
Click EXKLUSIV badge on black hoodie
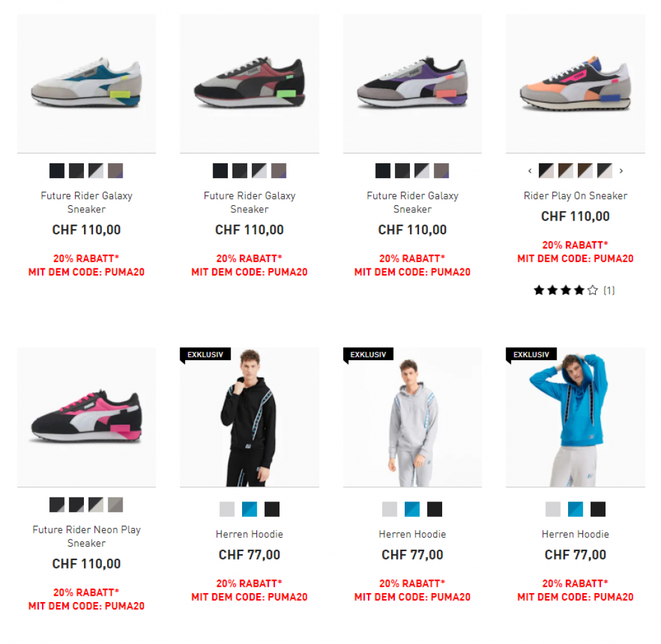pos(205,354)
